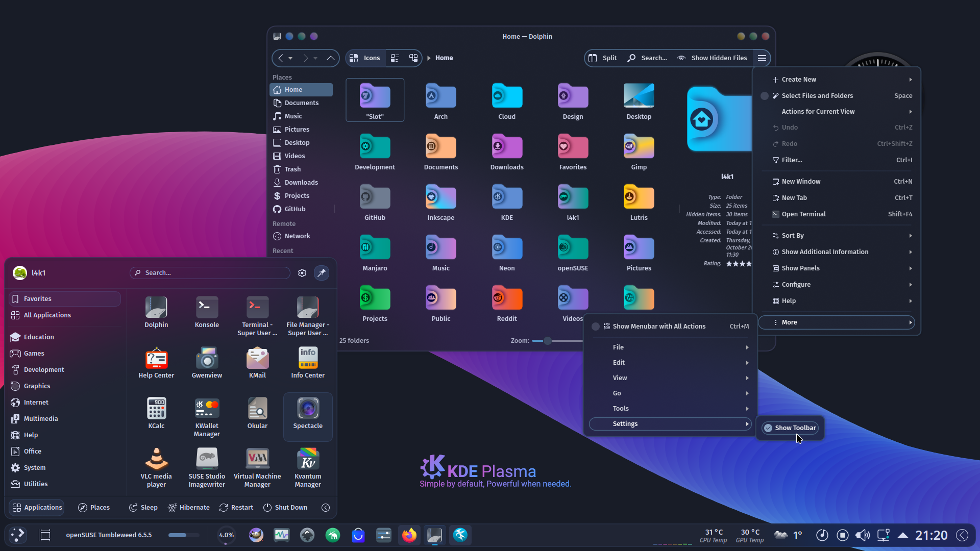Click the Restart button in launcher

coord(236,508)
